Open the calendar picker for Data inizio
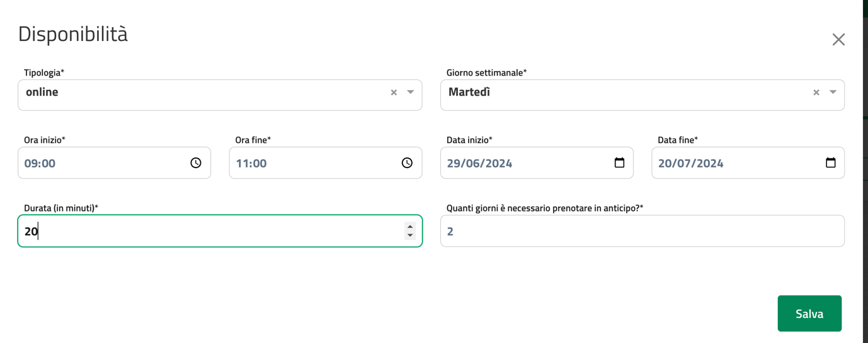This screenshot has height=343, width=868. (x=619, y=163)
